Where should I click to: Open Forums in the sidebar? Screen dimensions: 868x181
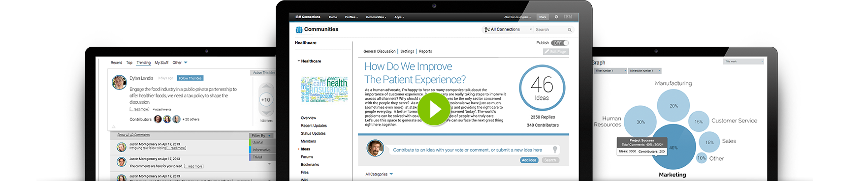coord(307,157)
